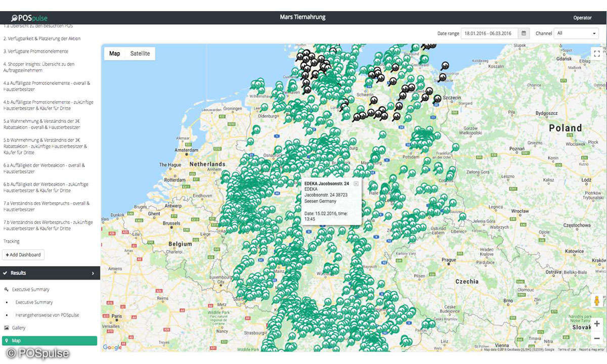The width and height of the screenshot is (607, 364).
Task: Open 4. Shopper Insights dashboard
Action: [x=39, y=67]
